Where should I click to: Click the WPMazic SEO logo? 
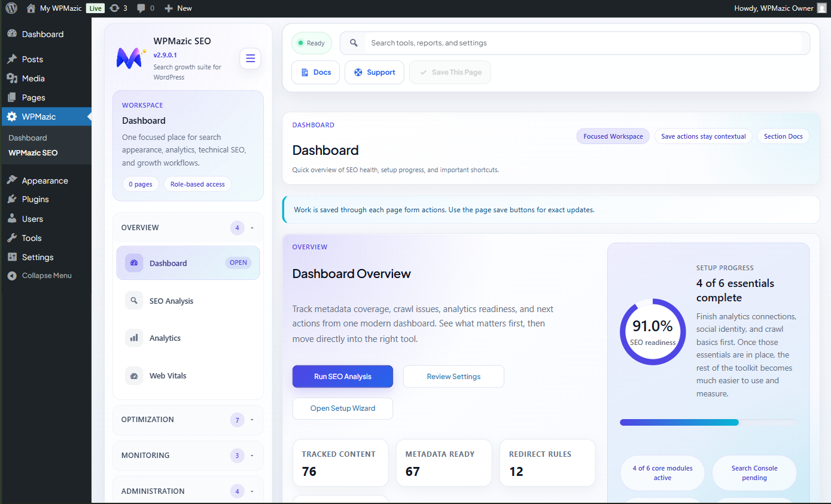click(130, 58)
